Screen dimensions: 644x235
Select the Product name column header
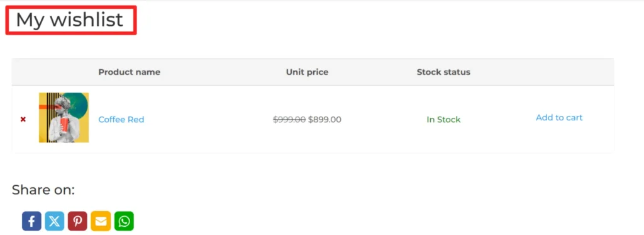pyautogui.click(x=130, y=72)
